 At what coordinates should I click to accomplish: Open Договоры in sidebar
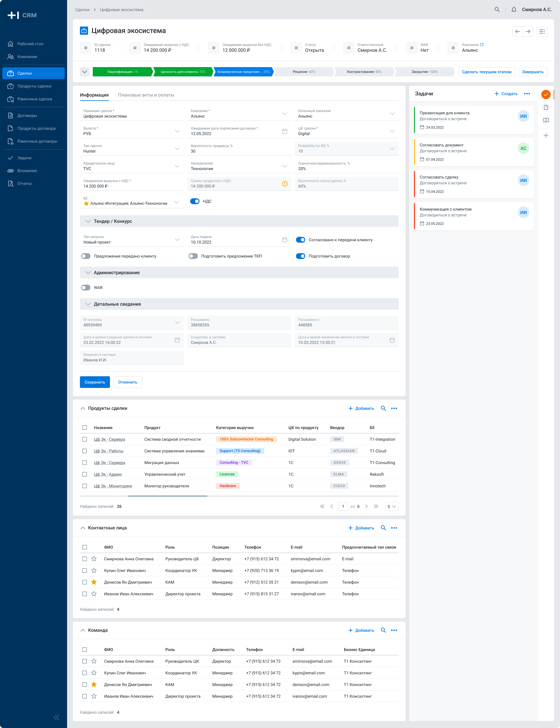(33, 116)
